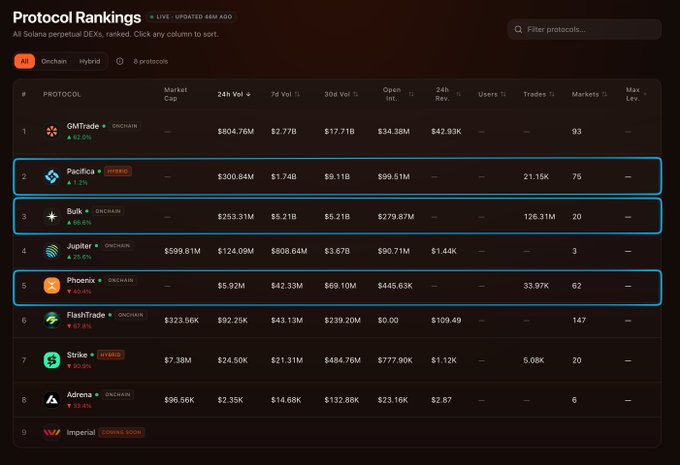680x465 pixels.
Task: Click the Jupiter protocol logo icon
Action: (x=52, y=251)
